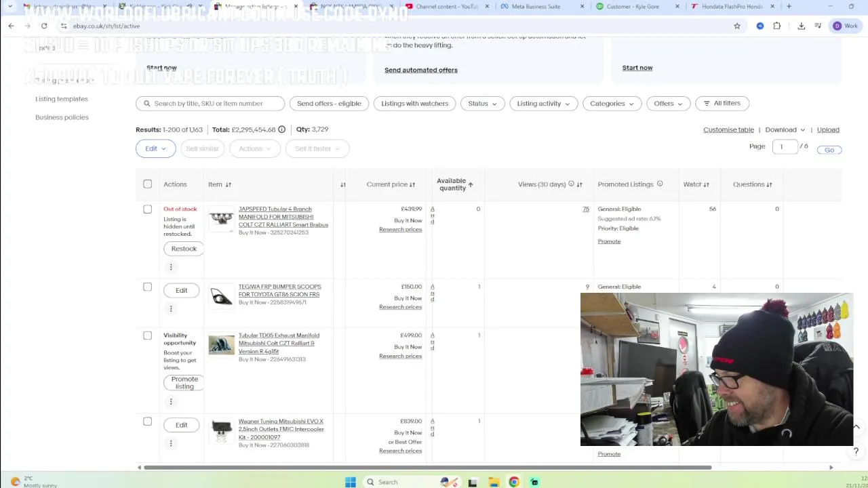Image resolution: width=868 pixels, height=488 pixels.
Task: Click Research prices under £439.99
Action: (x=400, y=230)
